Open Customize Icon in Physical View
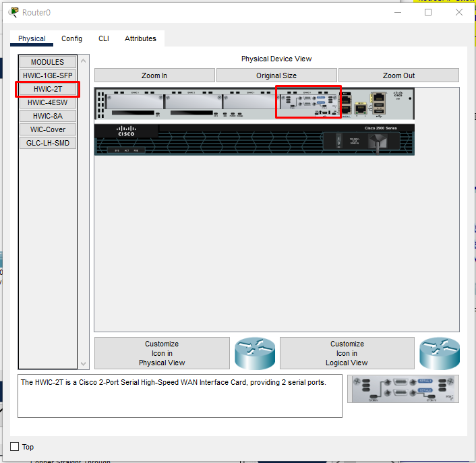The image size is (476, 463). (162, 353)
